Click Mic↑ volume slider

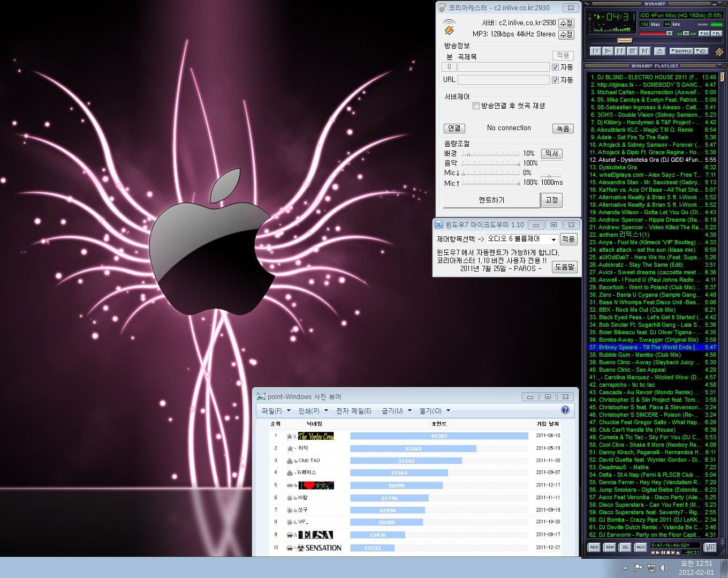point(491,183)
